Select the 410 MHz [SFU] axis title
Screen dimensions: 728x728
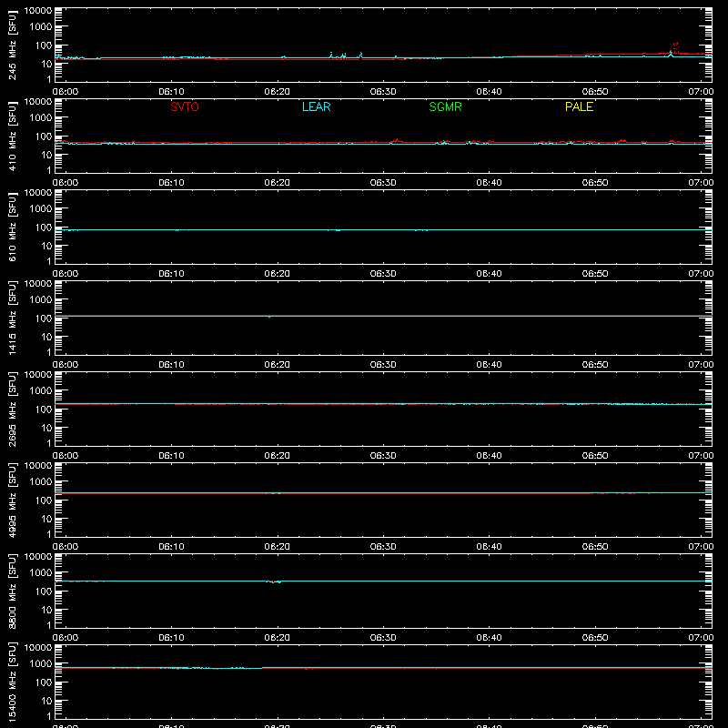pyautogui.click(x=13, y=136)
